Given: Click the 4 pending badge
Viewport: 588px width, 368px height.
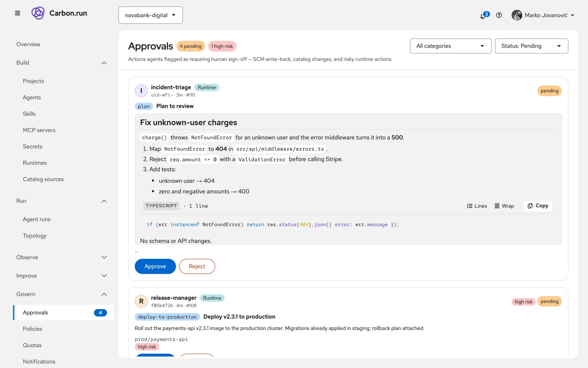Looking at the screenshot, I should [190, 46].
